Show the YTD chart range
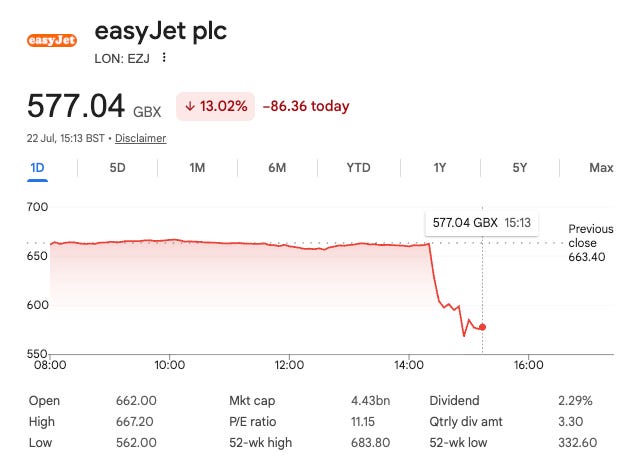 (358, 168)
